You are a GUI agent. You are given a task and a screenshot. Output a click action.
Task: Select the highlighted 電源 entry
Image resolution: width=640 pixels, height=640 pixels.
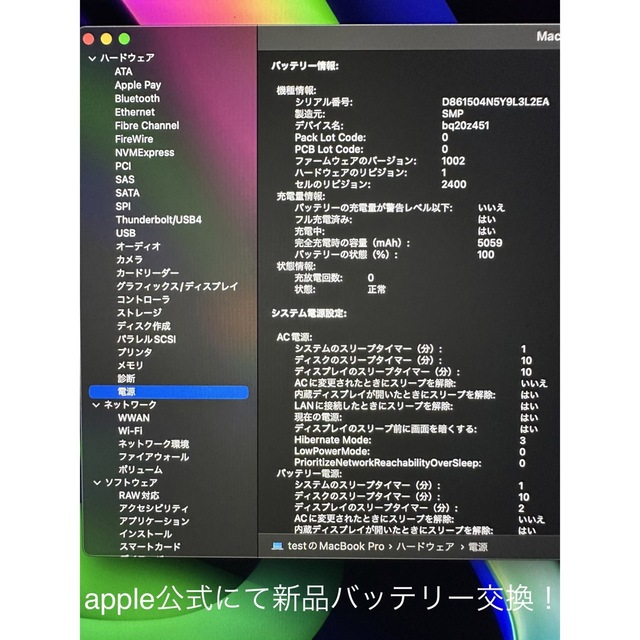169,392
